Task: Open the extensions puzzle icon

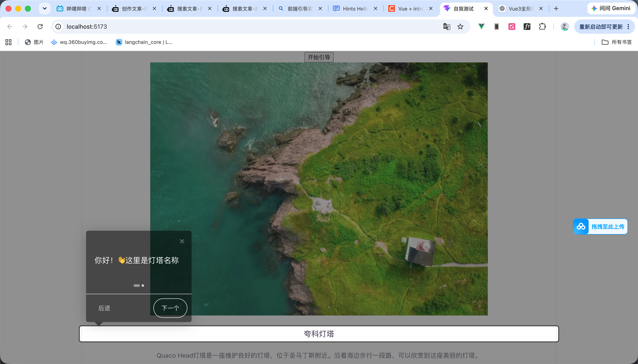Action: (x=542, y=27)
